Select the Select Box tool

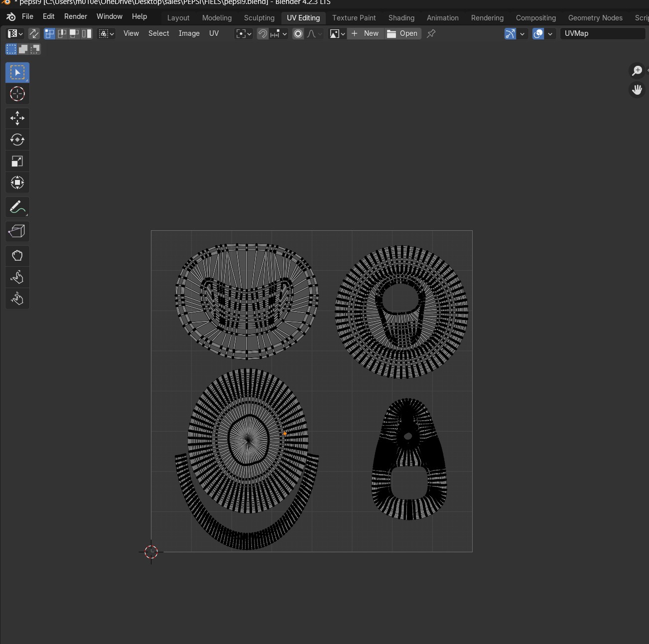(x=17, y=73)
